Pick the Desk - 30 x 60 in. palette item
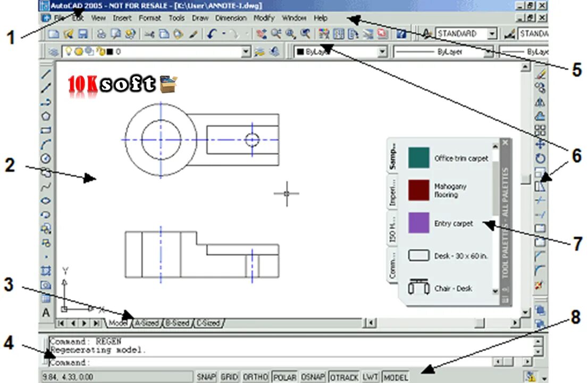The width and height of the screenshot is (588, 383). coord(448,255)
